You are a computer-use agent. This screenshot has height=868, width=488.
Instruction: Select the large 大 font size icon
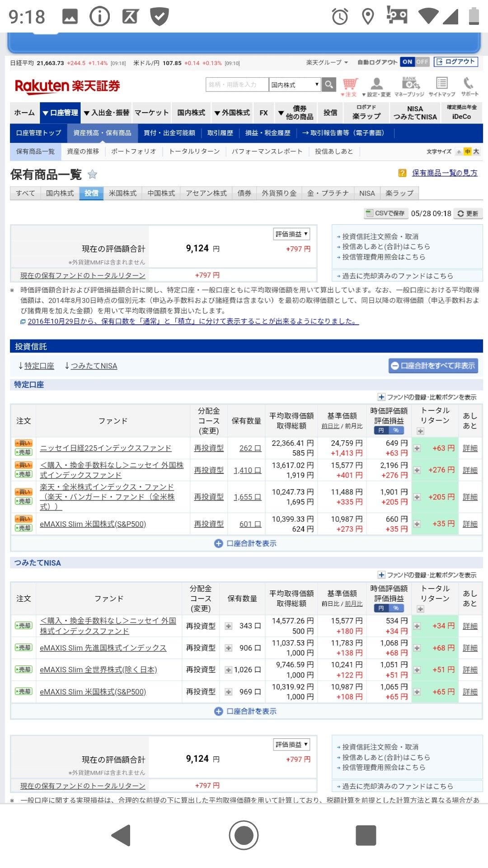tap(476, 151)
